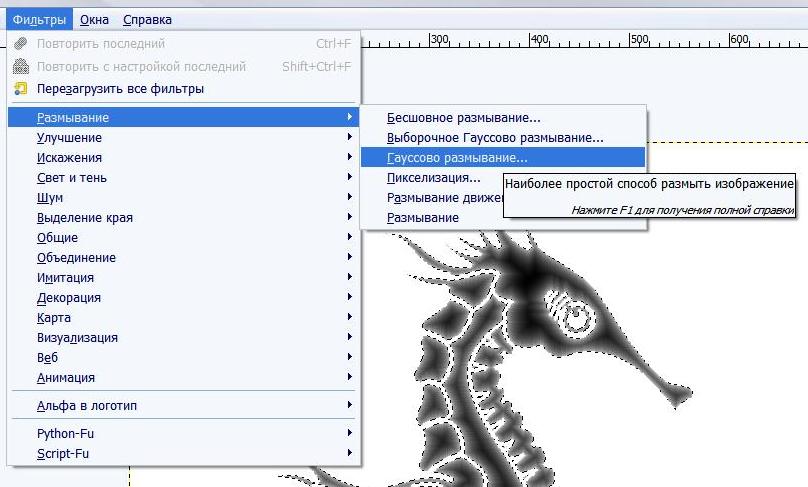Screen dimensions: 808x487
Task: Expand the Объединение submenu
Action: pos(184,258)
